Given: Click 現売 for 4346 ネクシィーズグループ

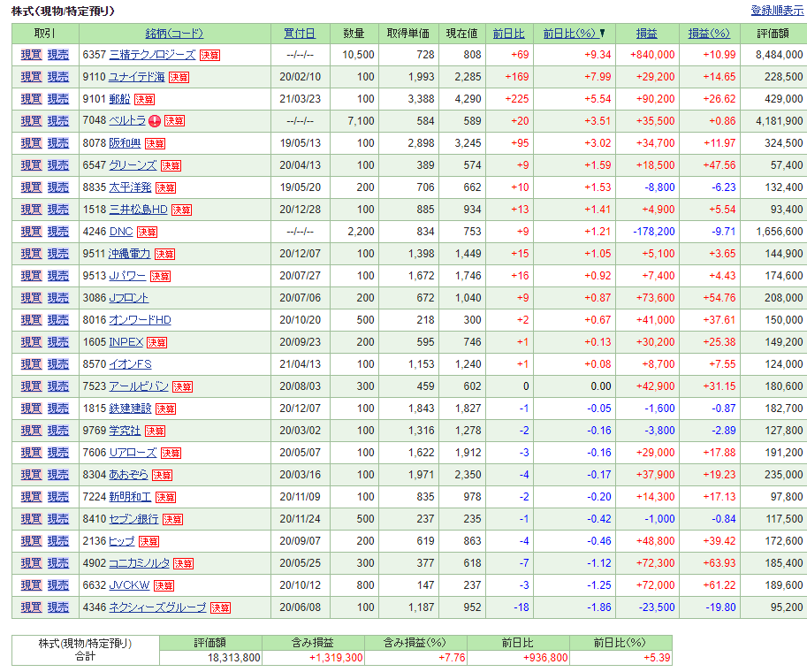Looking at the screenshot, I should tap(57, 607).
